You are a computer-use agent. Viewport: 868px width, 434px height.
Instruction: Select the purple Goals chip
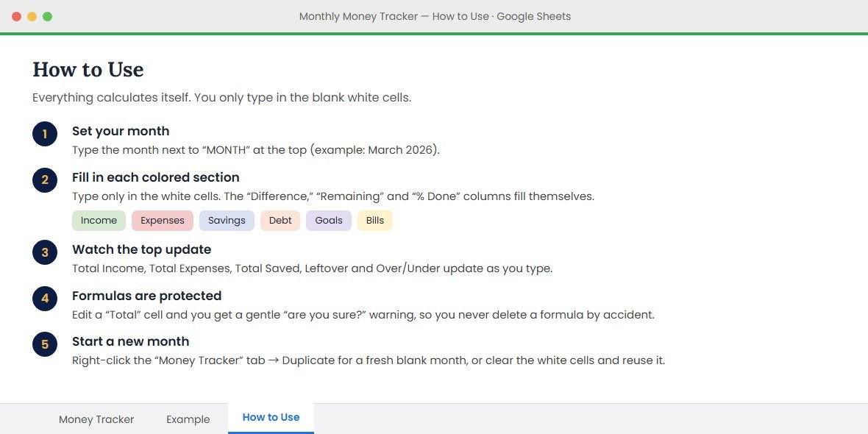coord(329,221)
